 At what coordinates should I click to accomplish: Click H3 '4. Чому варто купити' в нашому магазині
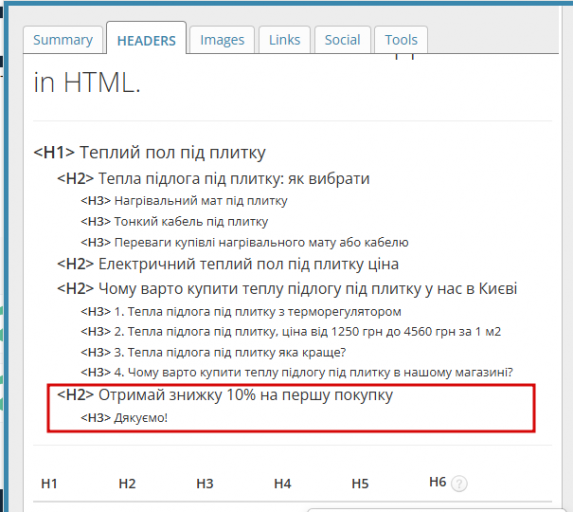(297, 372)
